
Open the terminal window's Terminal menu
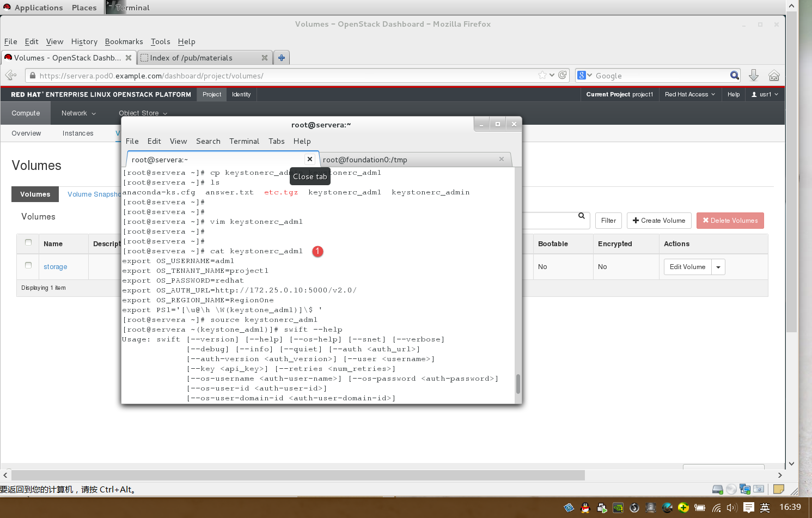click(244, 141)
